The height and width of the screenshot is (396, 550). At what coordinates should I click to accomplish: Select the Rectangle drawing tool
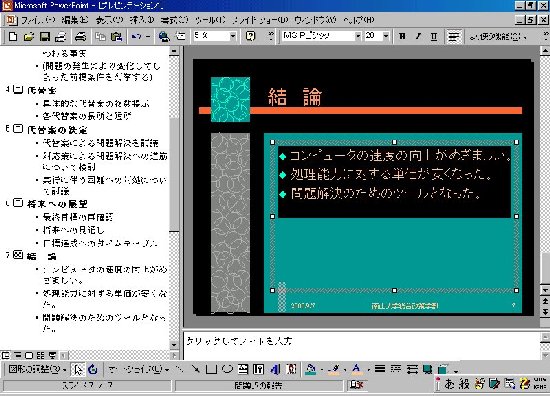pos(211,369)
